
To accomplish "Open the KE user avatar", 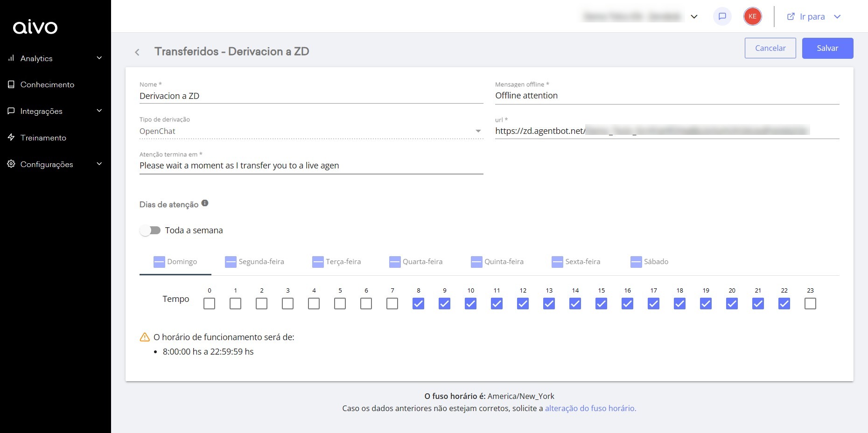I will pos(752,16).
